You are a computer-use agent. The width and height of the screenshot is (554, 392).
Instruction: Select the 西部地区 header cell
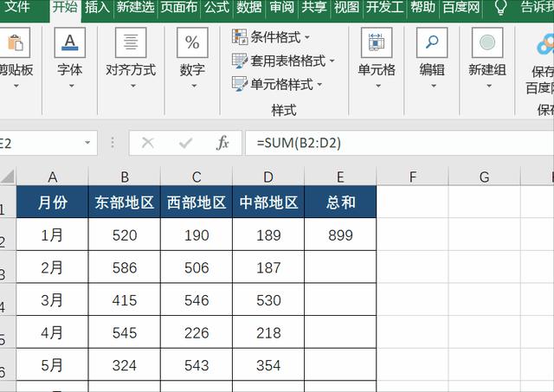click(196, 202)
